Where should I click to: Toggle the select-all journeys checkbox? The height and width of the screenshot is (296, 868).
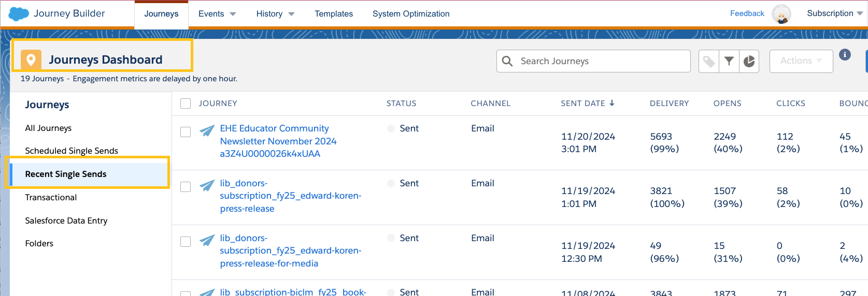[186, 103]
